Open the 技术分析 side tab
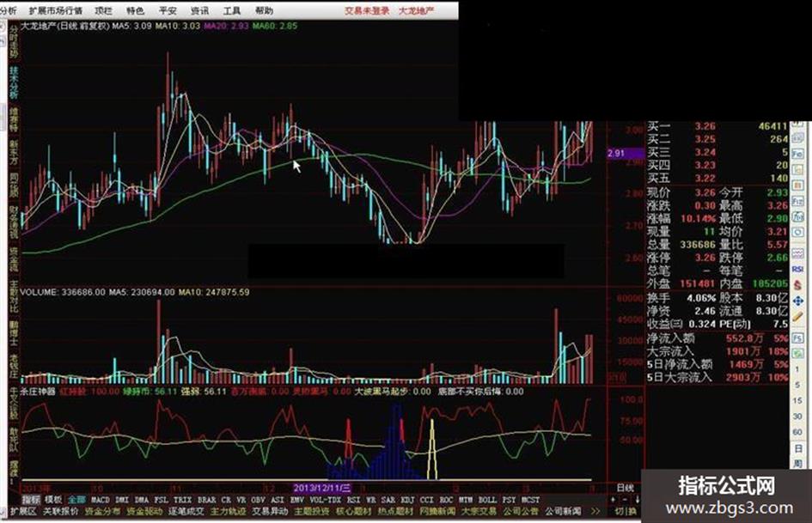This screenshot has width=812, height=523. coord(14,82)
